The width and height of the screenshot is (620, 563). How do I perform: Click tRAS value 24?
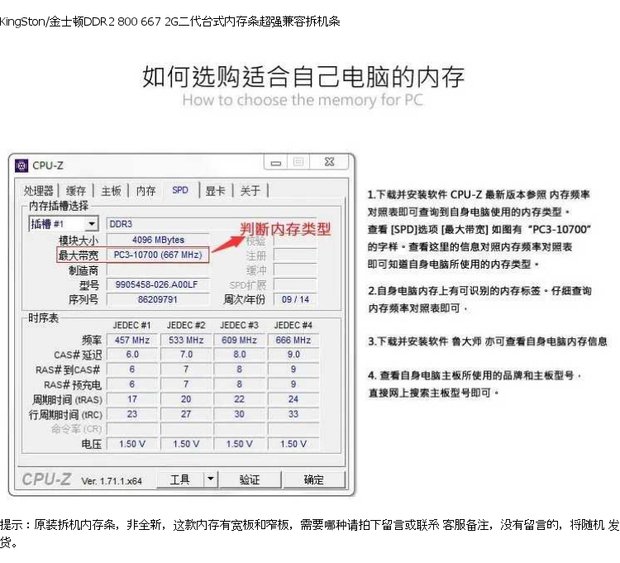pyautogui.click(x=293, y=399)
